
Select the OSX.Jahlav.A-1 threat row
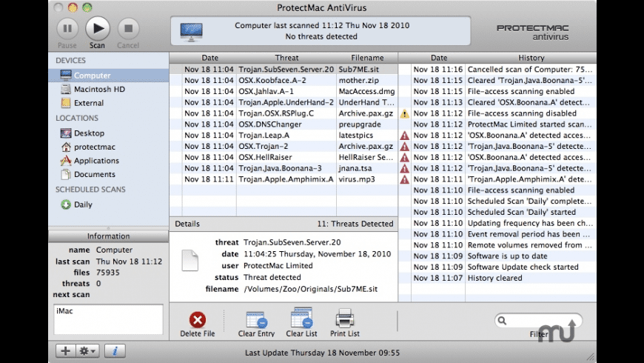tap(284, 91)
